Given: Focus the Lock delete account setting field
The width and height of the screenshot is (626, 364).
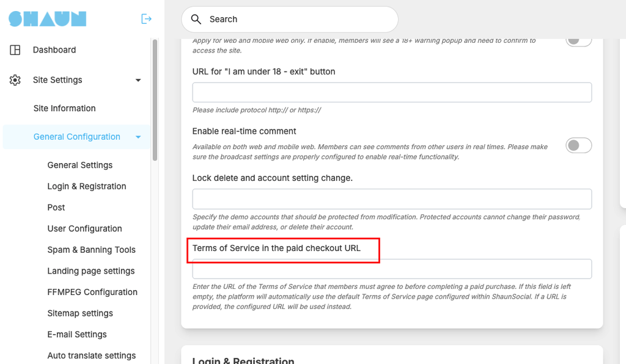Looking at the screenshot, I should [392, 199].
